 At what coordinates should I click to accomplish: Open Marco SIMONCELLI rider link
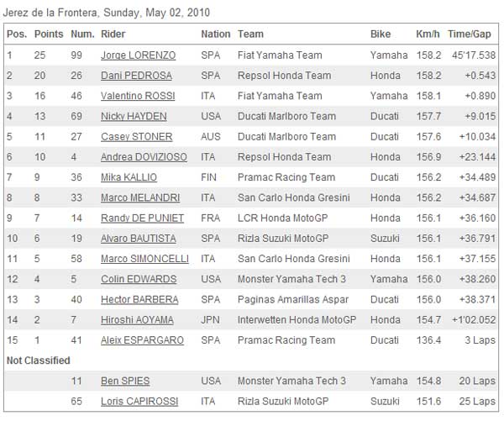(x=145, y=259)
